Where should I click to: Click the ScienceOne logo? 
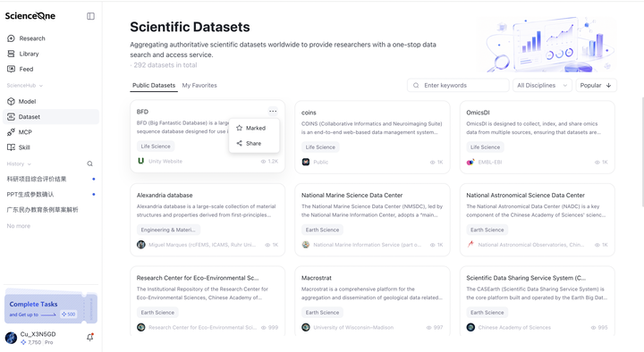[x=30, y=16]
